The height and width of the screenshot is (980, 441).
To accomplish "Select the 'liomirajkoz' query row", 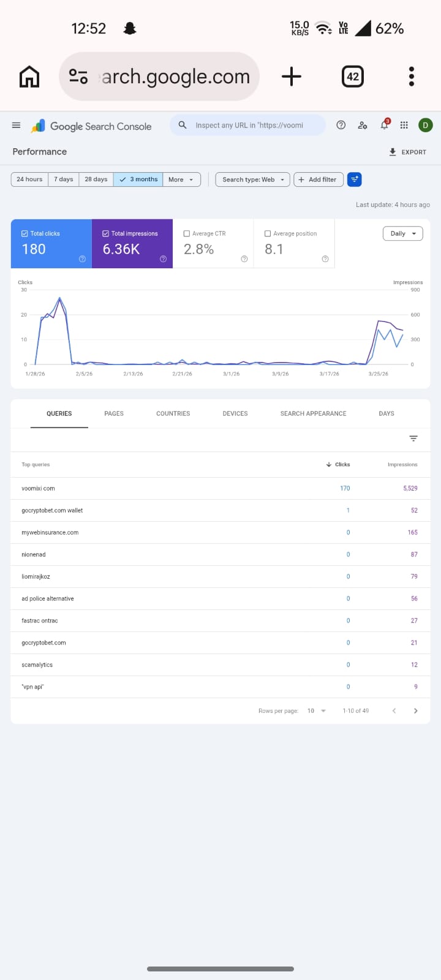I will pyautogui.click(x=221, y=576).
